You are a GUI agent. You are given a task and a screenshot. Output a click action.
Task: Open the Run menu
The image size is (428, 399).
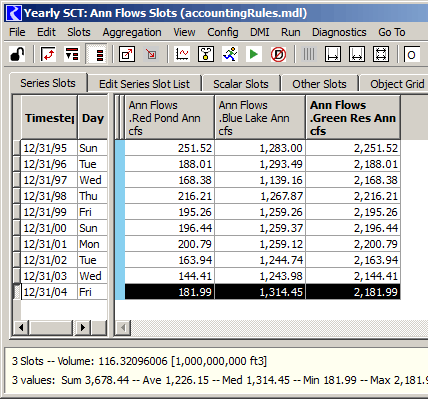pyautogui.click(x=291, y=32)
